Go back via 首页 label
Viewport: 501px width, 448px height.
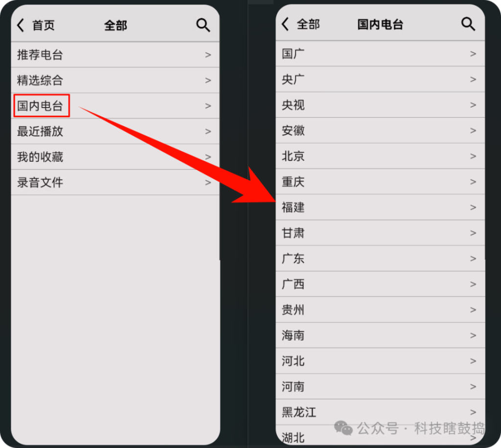(44, 25)
